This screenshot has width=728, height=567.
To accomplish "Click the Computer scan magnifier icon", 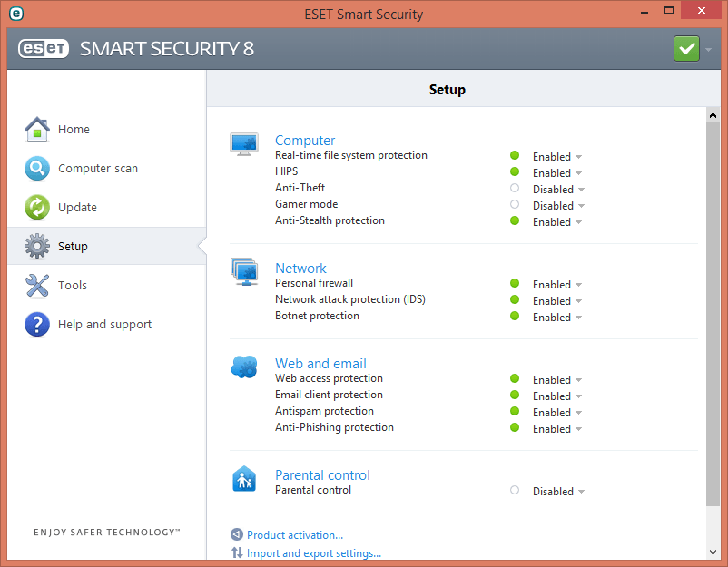I will pos(37,168).
